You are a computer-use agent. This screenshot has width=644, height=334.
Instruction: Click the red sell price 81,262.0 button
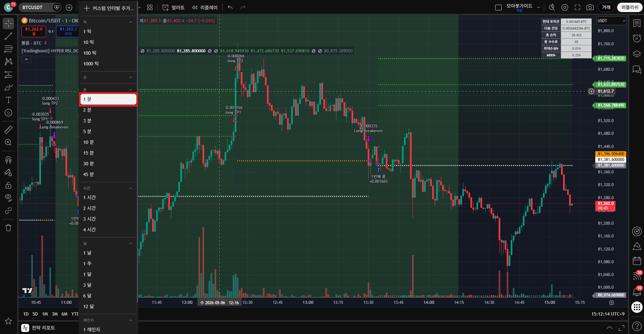pyautogui.click(x=34, y=31)
